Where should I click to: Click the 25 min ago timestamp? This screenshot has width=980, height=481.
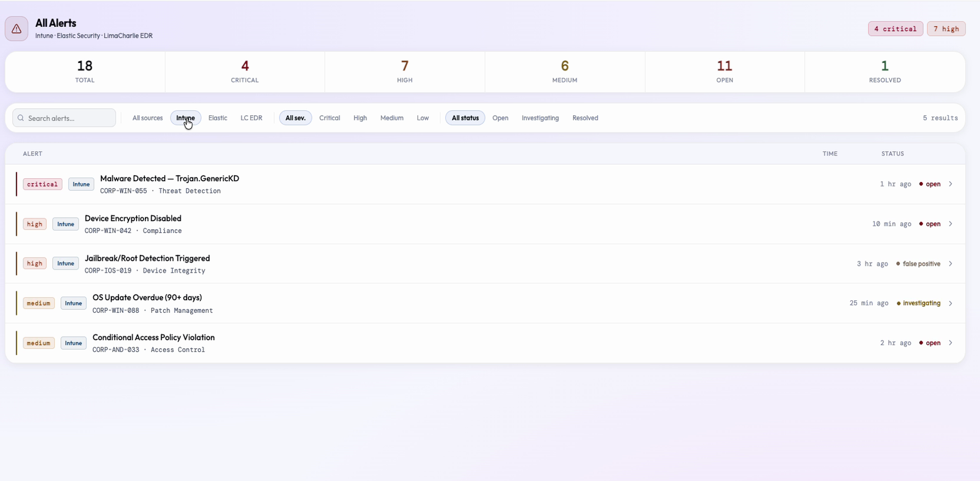pos(869,303)
